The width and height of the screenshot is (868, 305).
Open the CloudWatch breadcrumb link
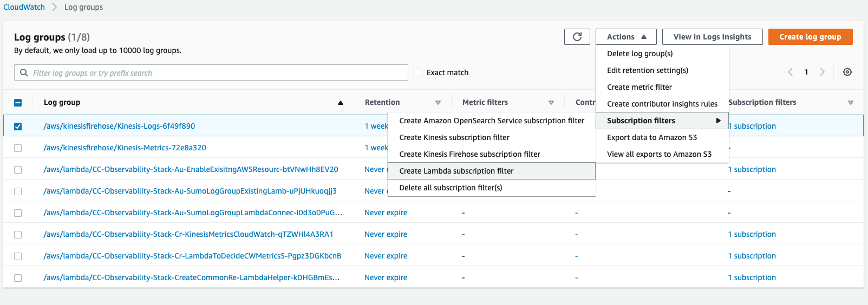(x=24, y=7)
